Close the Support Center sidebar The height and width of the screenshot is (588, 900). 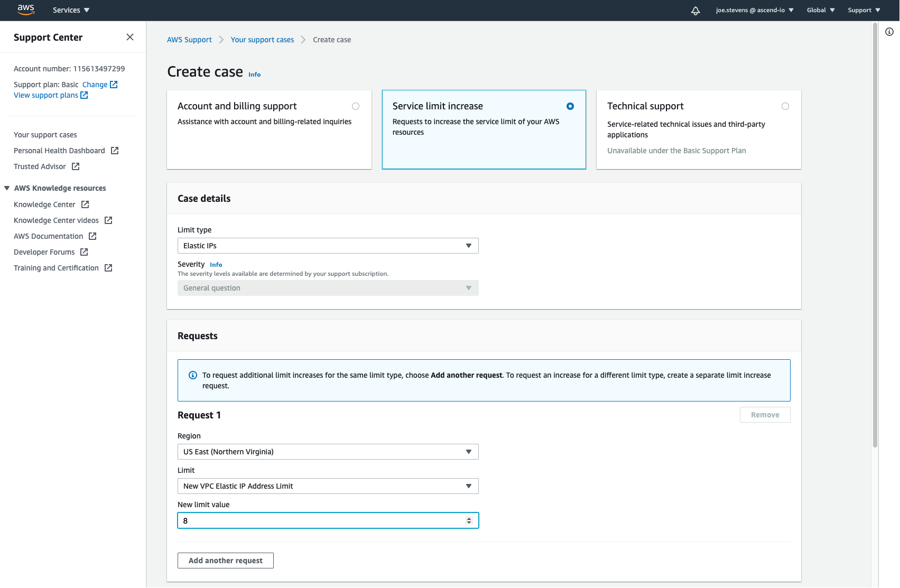click(x=130, y=37)
